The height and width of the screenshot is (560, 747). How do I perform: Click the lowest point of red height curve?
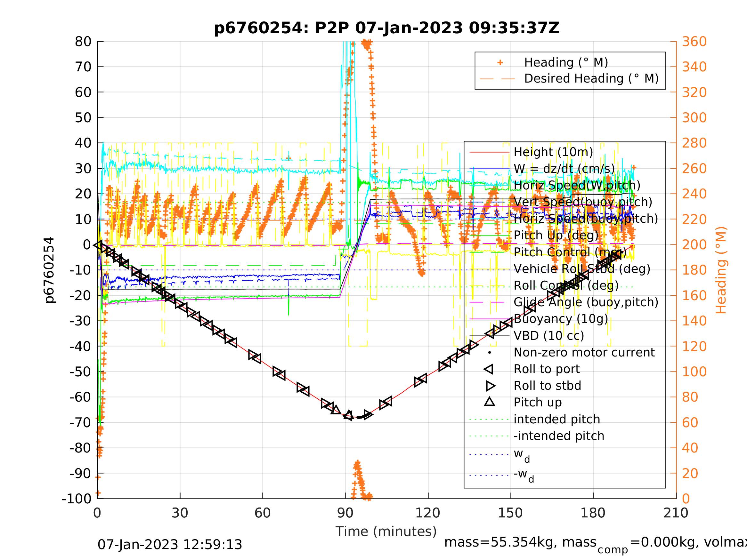pyautogui.click(x=359, y=418)
